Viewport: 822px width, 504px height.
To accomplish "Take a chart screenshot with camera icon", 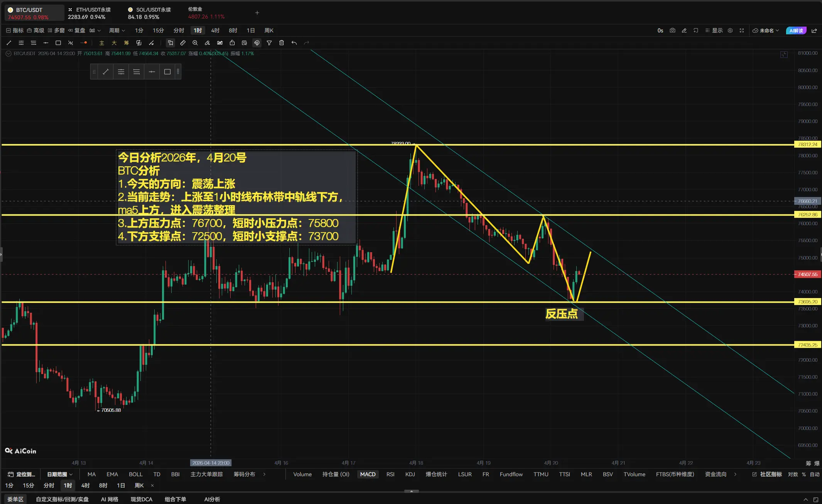I will click(x=672, y=30).
